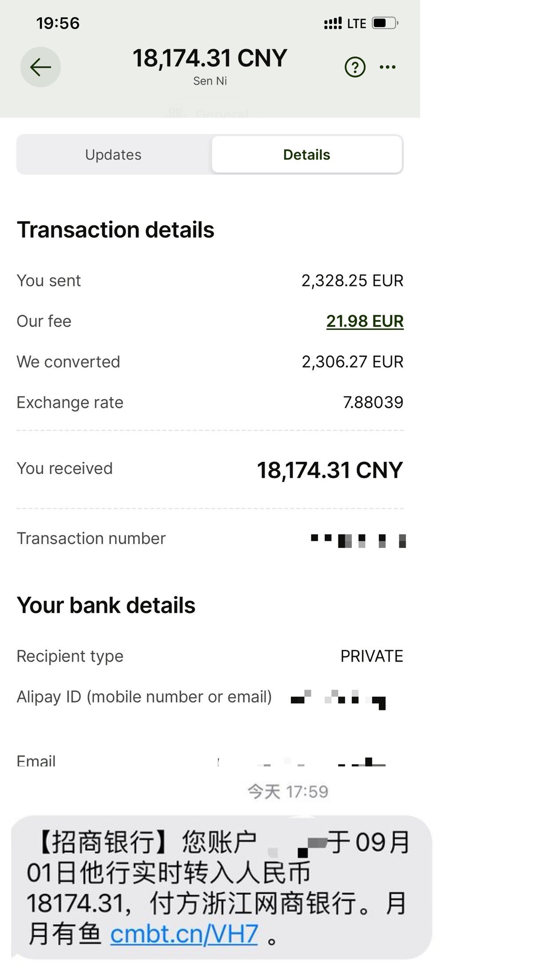Switch to the Updates tab
Viewport: 556px width, 980px height.
coord(113,155)
